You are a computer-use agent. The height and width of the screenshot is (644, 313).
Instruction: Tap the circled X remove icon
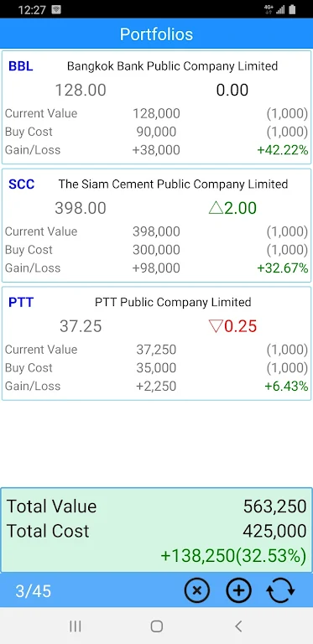pyautogui.click(x=197, y=590)
